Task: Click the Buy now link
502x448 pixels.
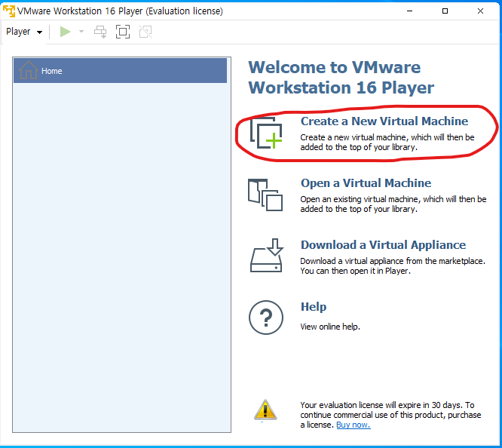Action: [354, 425]
